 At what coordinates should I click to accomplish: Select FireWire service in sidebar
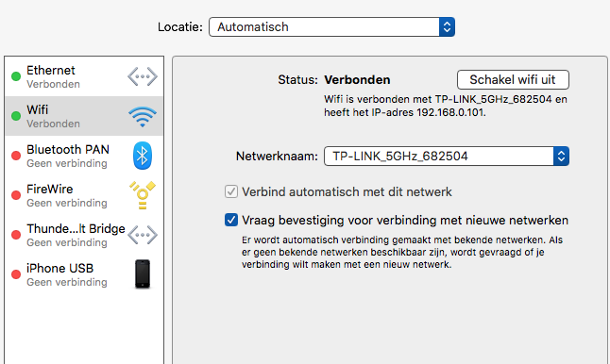coord(84,195)
